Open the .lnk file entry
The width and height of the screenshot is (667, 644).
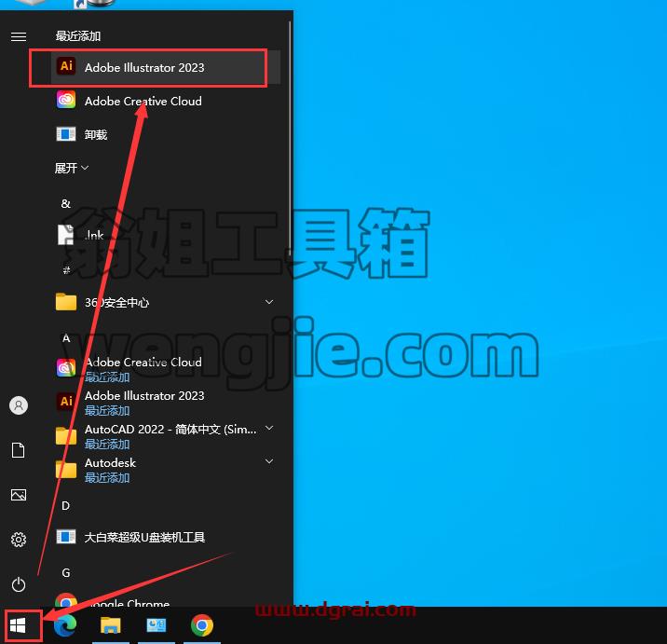coord(166,236)
